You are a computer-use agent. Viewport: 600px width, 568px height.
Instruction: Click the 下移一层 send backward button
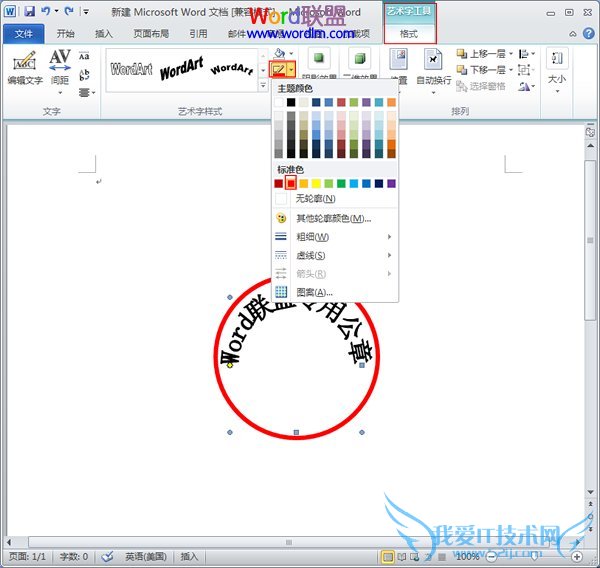coord(487,70)
